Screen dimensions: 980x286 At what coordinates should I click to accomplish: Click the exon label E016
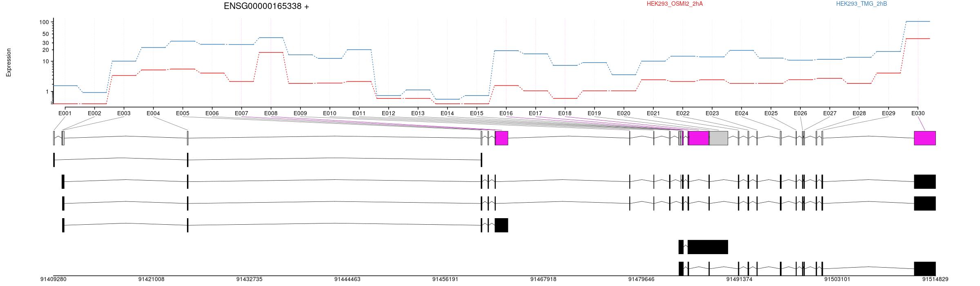pos(506,113)
